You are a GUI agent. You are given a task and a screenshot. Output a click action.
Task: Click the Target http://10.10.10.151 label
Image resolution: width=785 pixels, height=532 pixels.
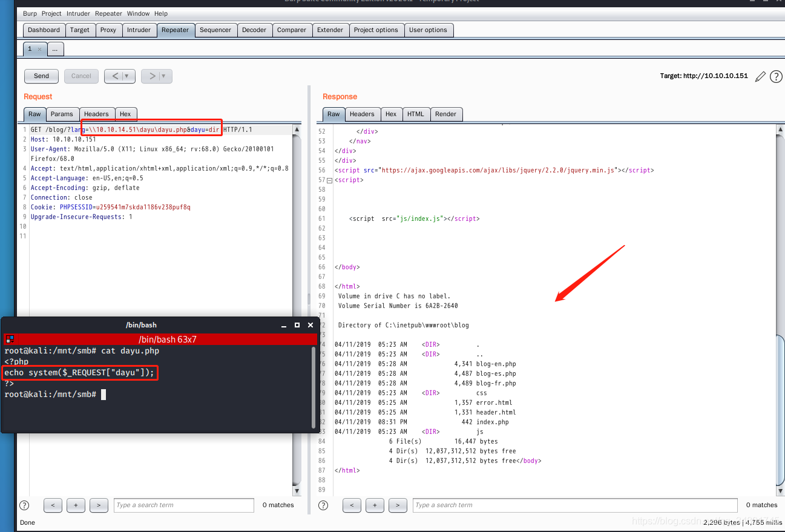pos(704,76)
